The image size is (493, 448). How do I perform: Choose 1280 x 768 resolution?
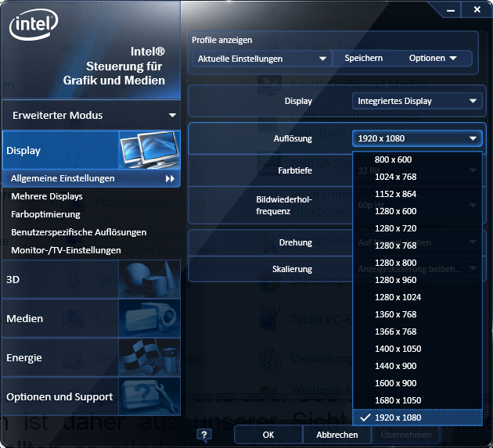[417, 246]
